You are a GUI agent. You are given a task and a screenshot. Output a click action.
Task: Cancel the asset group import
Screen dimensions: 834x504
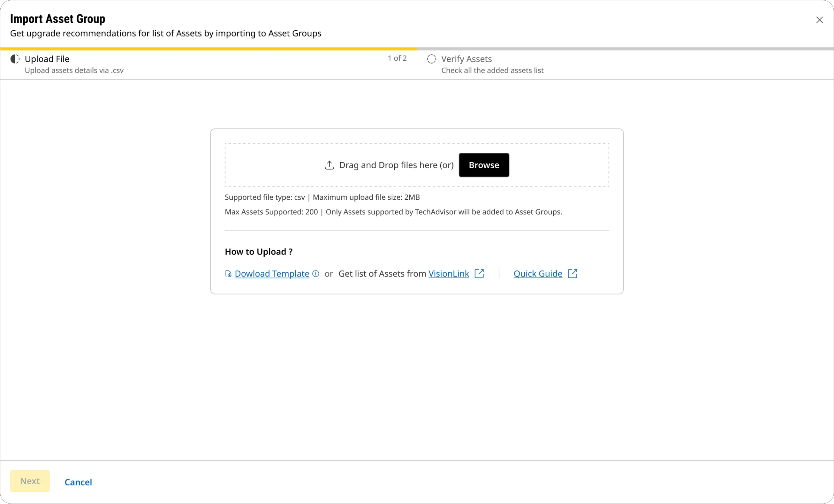click(x=78, y=482)
